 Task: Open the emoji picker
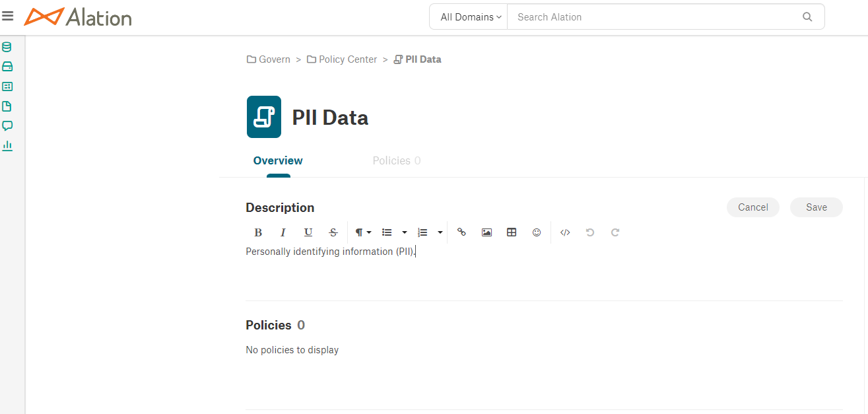tap(537, 232)
